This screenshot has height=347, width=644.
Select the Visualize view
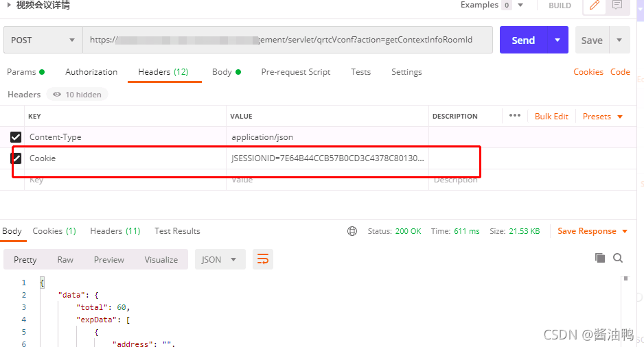[x=161, y=260]
